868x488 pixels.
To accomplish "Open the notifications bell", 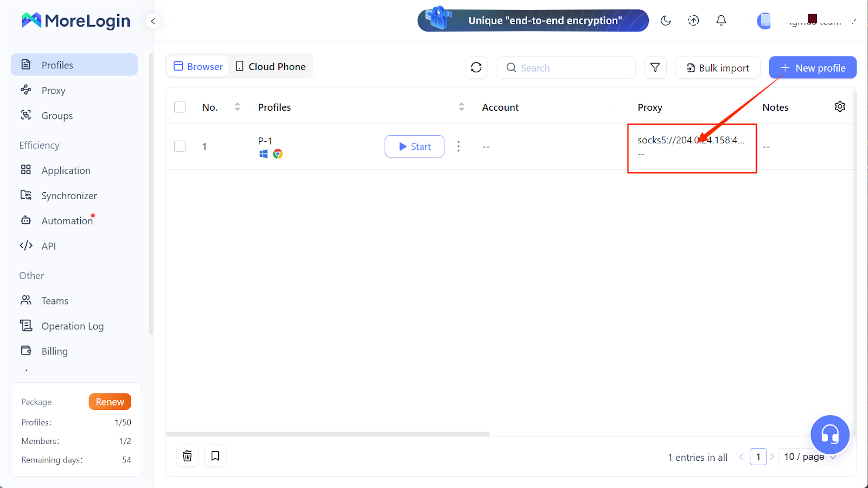I will coord(721,21).
